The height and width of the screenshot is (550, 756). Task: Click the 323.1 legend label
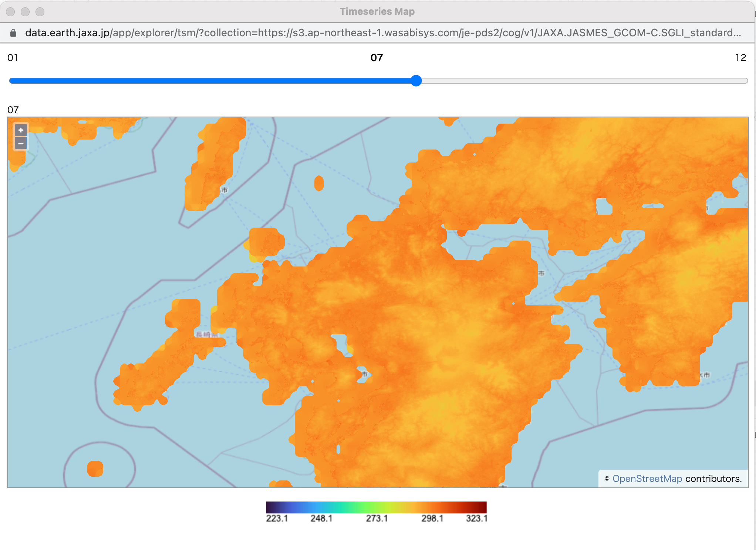coord(476,519)
